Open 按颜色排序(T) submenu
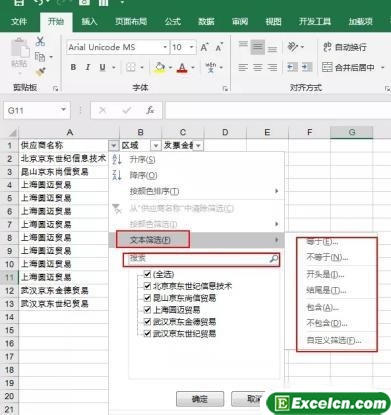The width and height of the screenshot is (391, 415). click(197, 191)
